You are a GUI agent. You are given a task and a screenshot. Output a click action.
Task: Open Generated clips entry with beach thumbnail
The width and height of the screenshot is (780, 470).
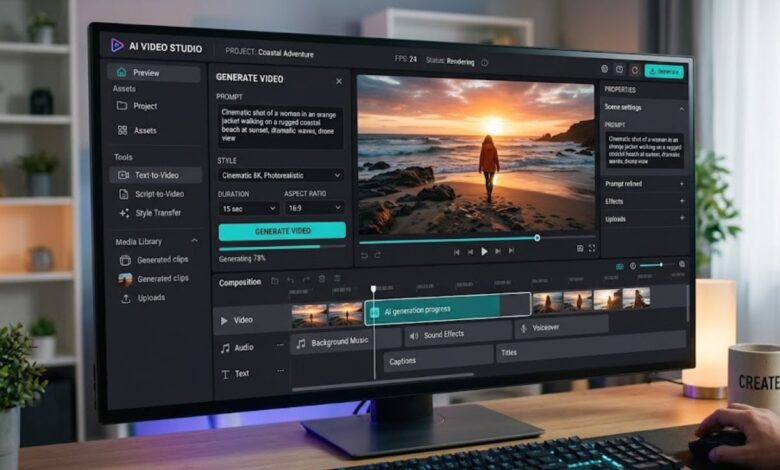pos(155,279)
